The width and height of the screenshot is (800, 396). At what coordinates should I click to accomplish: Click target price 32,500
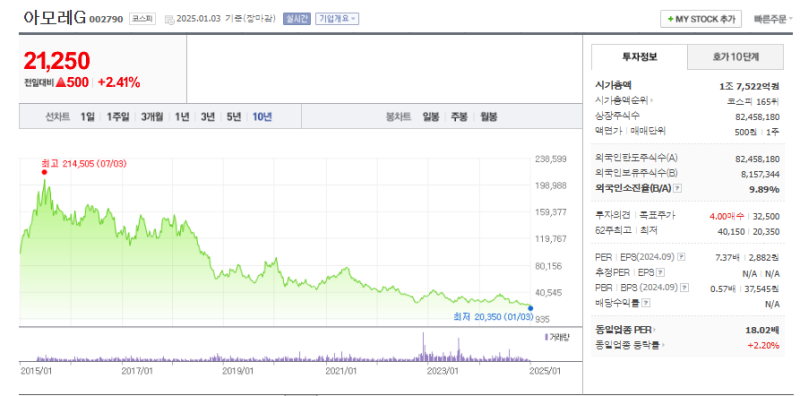[766, 216]
